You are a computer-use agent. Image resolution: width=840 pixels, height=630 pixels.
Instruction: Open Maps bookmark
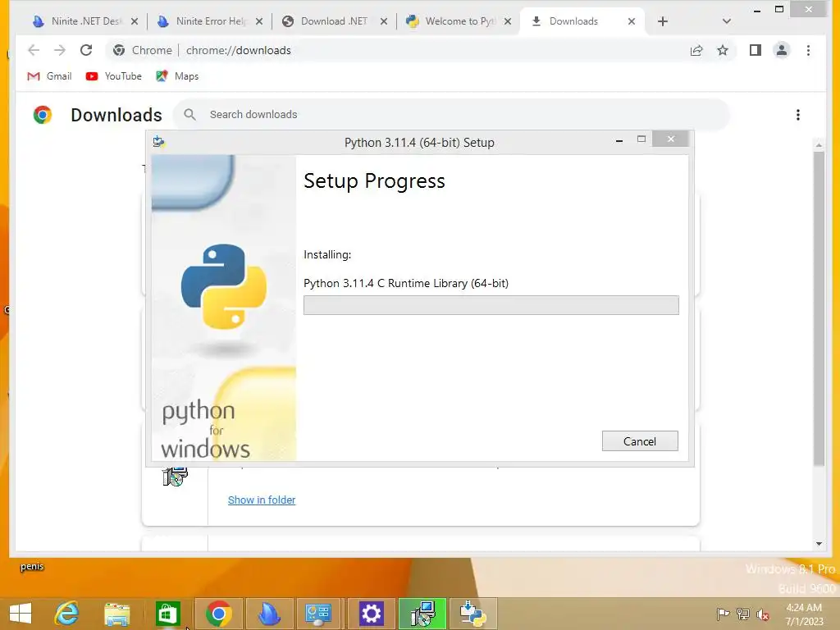coord(177,76)
